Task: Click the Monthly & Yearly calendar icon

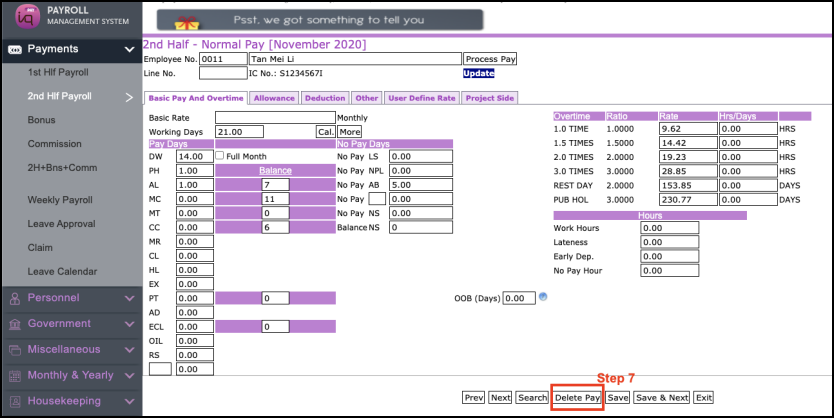Action: point(14,376)
